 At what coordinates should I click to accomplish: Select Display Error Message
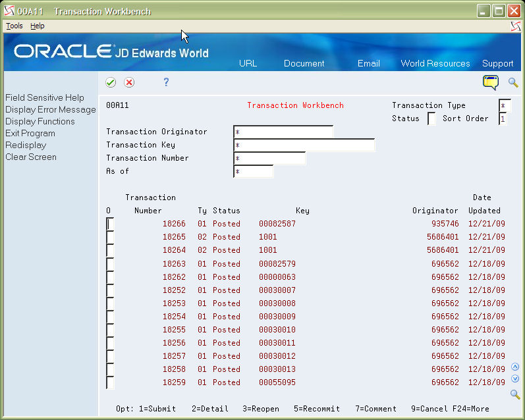point(51,110)
